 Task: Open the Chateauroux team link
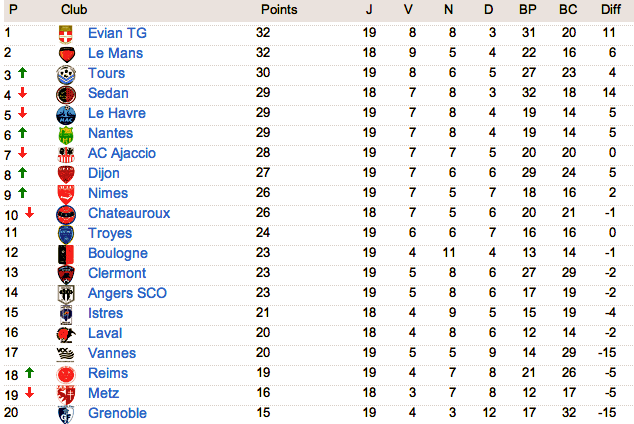pos(129,213)
